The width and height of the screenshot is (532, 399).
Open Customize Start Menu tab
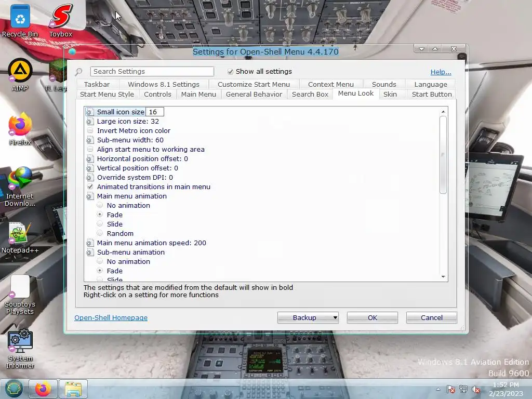(x=254, y=84)
